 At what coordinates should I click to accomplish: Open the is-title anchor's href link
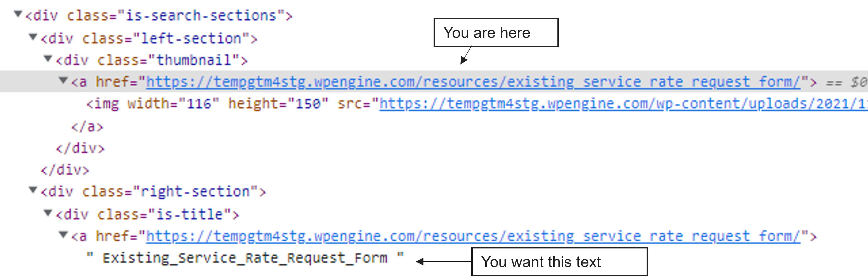[473, 236]
